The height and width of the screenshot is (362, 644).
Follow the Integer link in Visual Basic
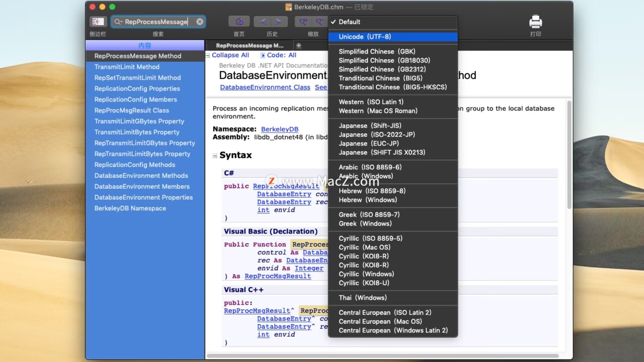(309, 268)
